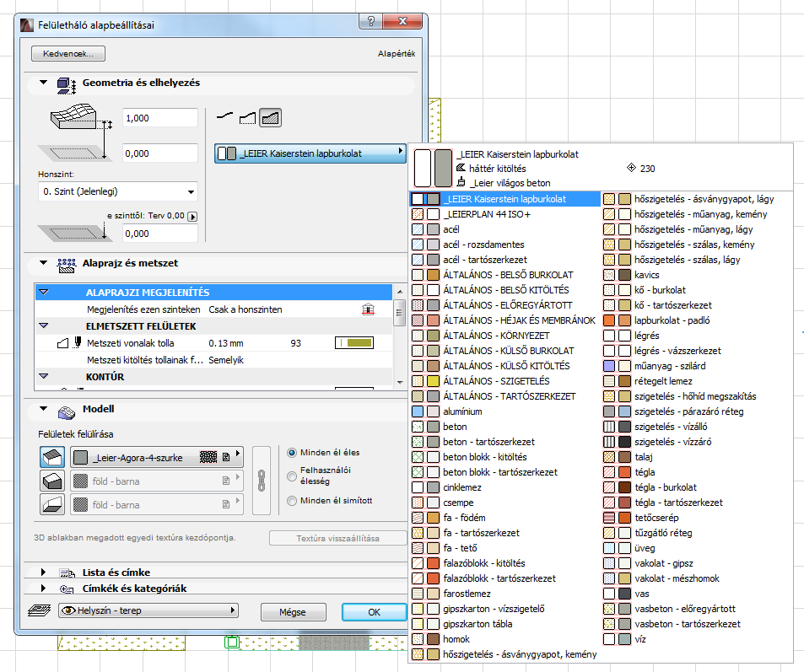Choose the 'Felhasználói élesség' radio option
The height and width of the screenshot is (672, 804).
(292, 476)
